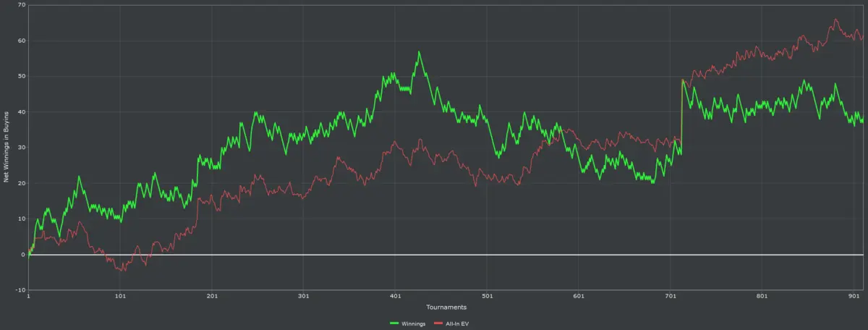868x330 pixels.
Task: Click the -10 label on y-axis
Action: [20, 290]
